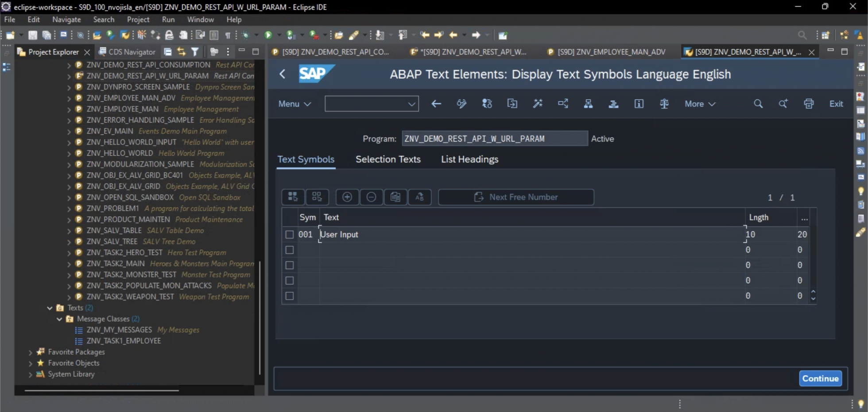Click the Delete Row minus icon
Viewport: 868px width, 412px height.
pos(372,197)
